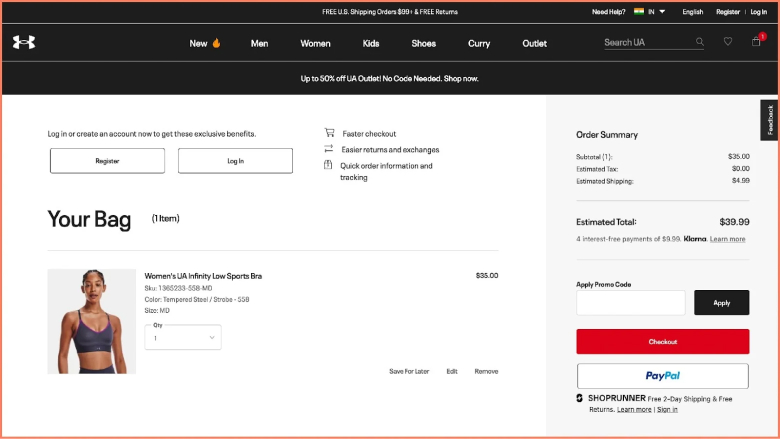
Task: Open the wishlist heart icon
Action: (x=728, y=42)
